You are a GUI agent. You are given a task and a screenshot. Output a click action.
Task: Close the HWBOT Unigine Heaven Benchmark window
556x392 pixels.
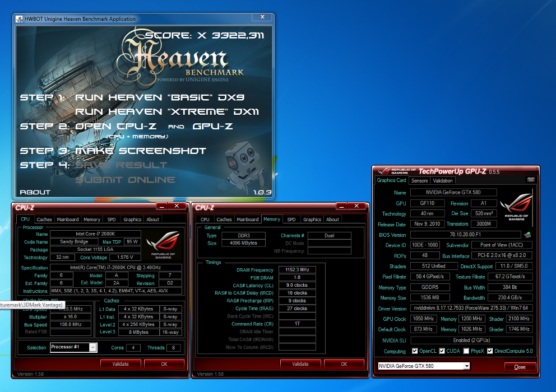[x=262, y=17]
